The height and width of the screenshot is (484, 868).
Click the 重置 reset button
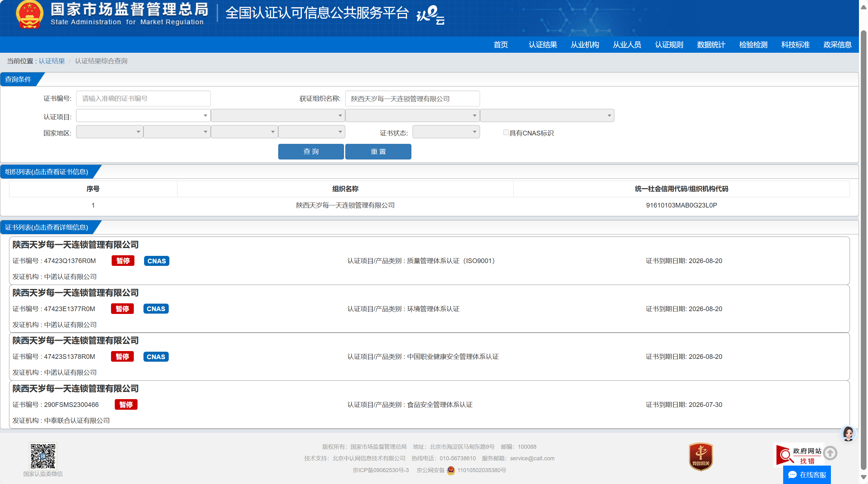378,151
